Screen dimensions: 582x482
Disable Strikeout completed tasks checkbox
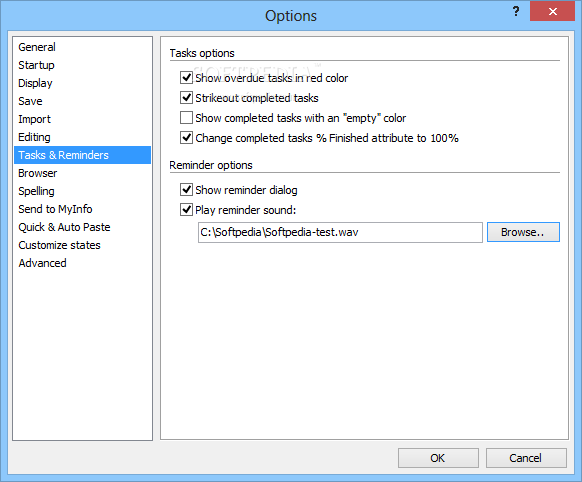[x=186, y=98]
